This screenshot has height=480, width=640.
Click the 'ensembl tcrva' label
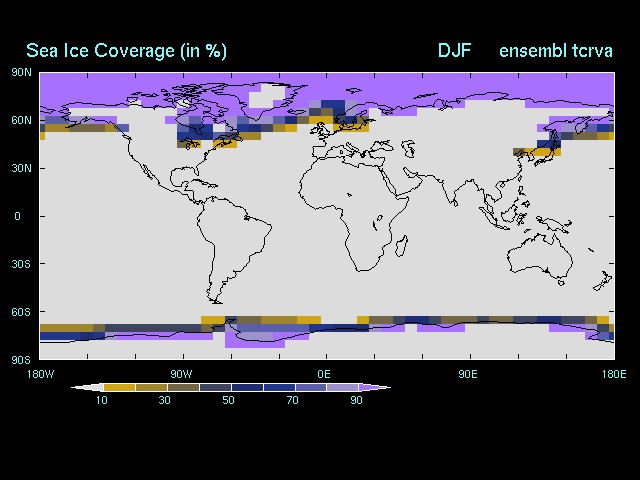coord(555,50)
